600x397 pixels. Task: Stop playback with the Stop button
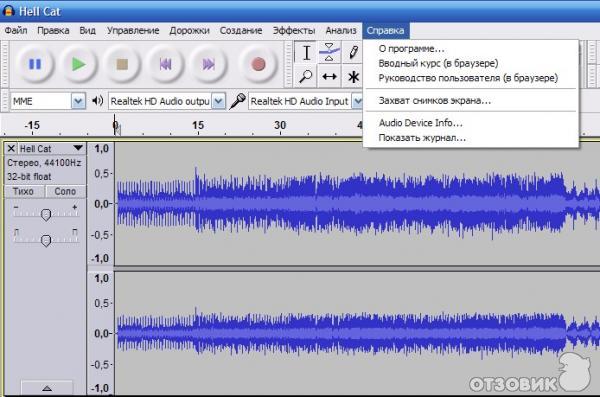coord(122,64)
